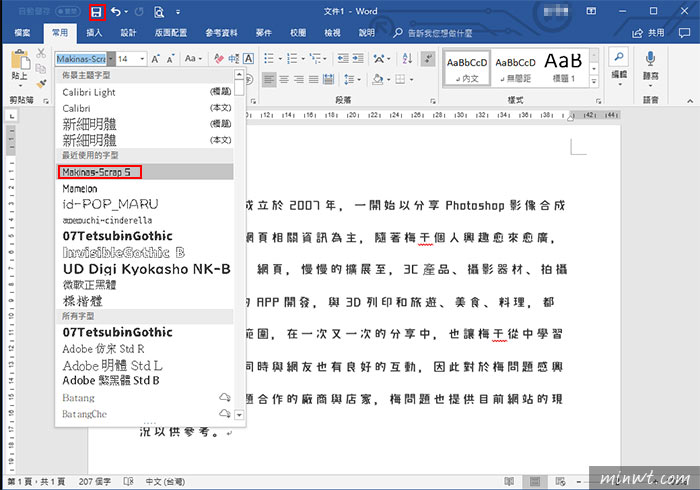Screen dimensions: 700x490
Task: Click the Save icon in the quick access toolbar
Action: (96, 12)
